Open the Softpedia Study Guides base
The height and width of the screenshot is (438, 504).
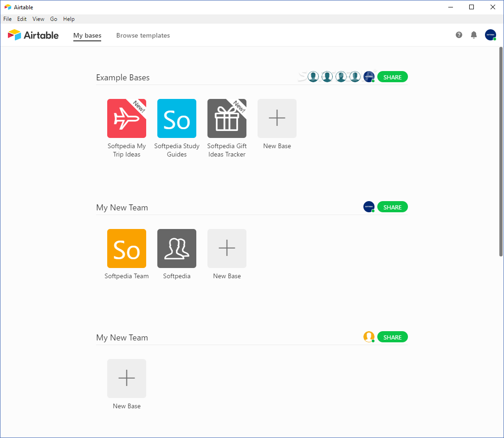(177, 118)
